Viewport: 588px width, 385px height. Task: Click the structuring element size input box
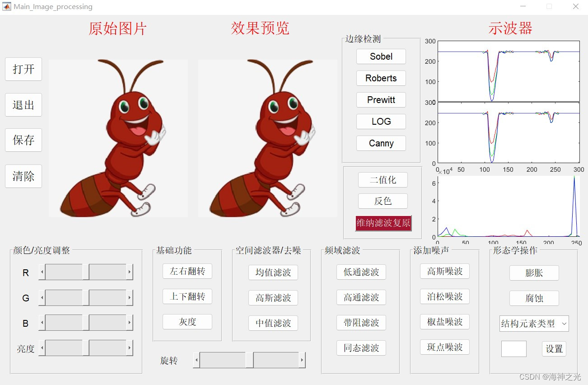click(x=514, y=349)
